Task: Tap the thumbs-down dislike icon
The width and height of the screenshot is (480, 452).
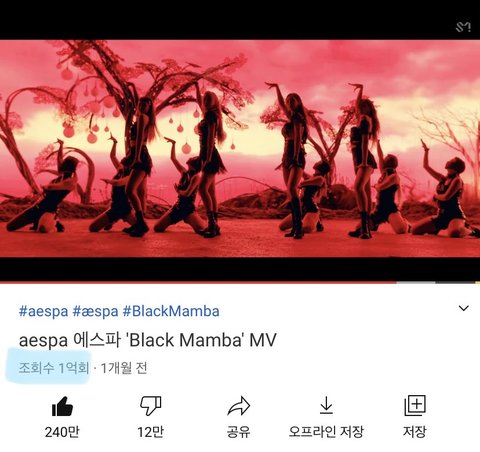Action: coord(150,406)
